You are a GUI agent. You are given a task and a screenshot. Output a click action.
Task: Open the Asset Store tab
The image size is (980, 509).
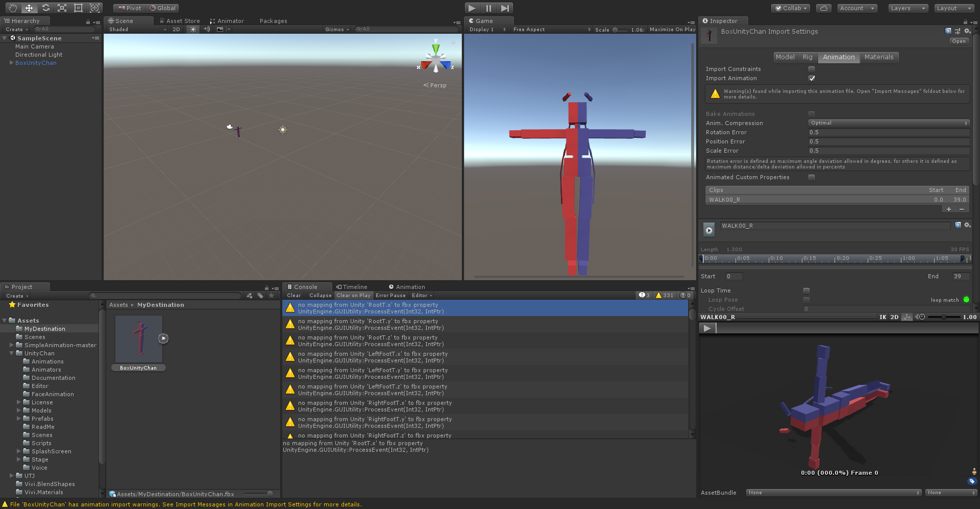[180, 21]
